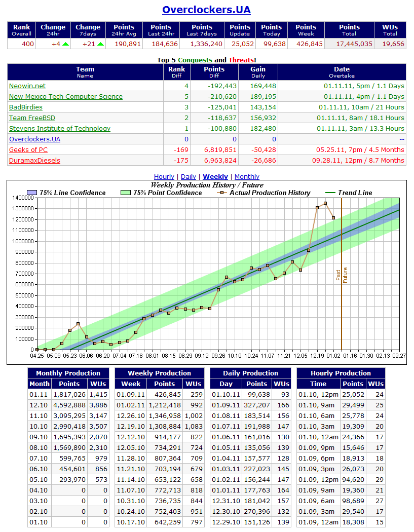This screenshot has height=532, width=414.
Task: Click daily row 01.09.11 points 327,207
Action: pos(257,405)
